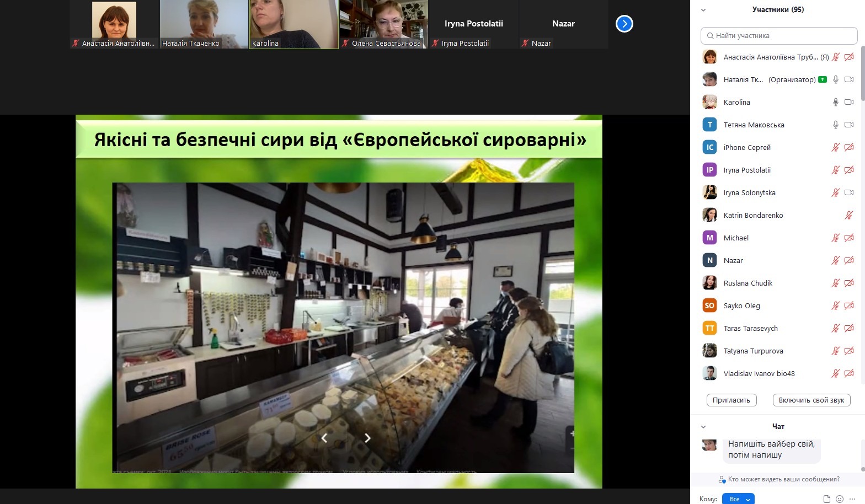Image resolution: width=865 pixels, height=504 pixels.
Task: Click Karolina's video camera icon
Action: coord(849,102)
